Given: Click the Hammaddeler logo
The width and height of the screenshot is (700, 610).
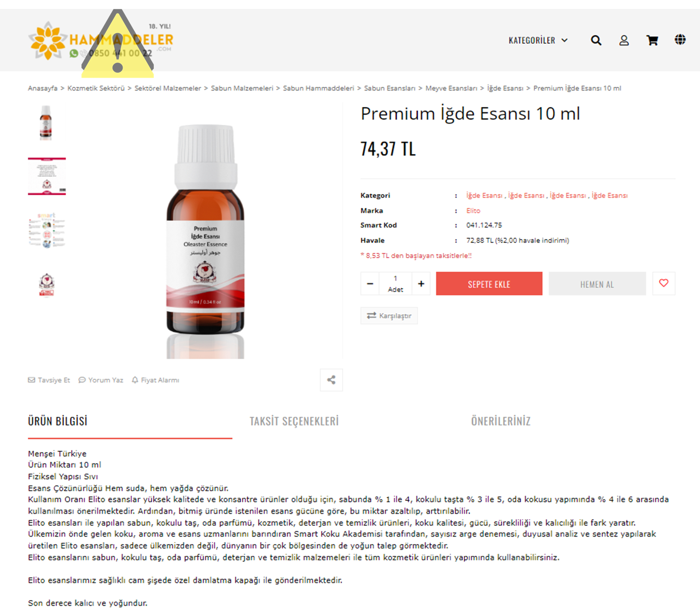Looking at the screenshot, I should tap(101, 41).
